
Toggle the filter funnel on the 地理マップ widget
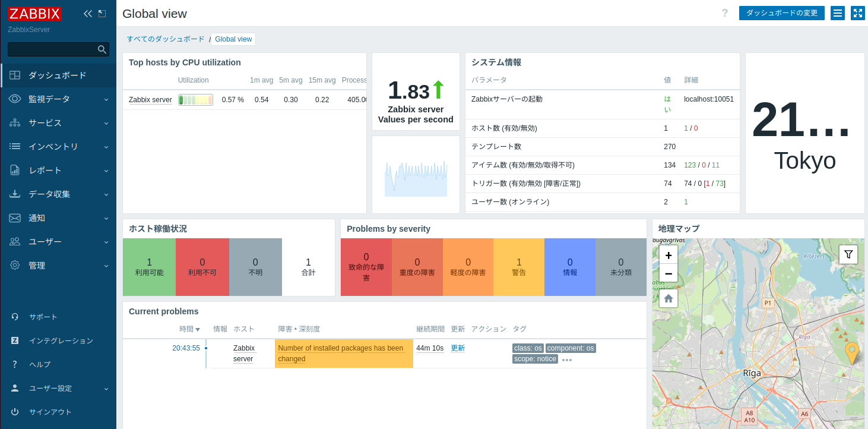[x=848, y=254]
